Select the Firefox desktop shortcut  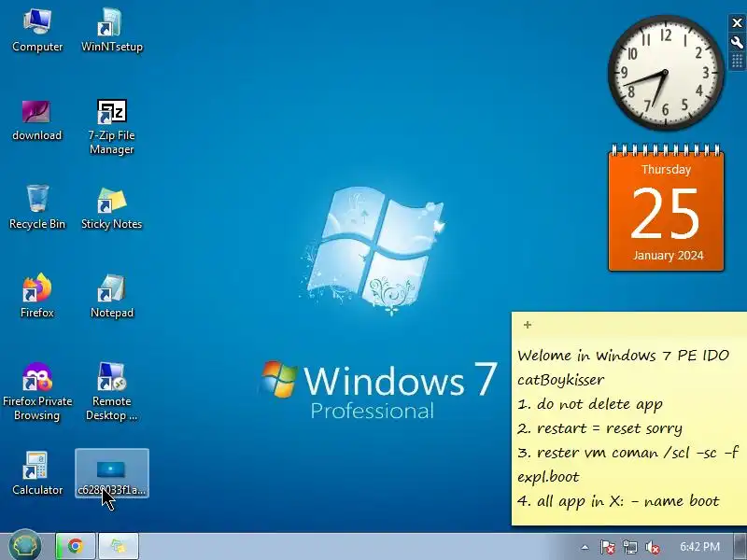37,295
